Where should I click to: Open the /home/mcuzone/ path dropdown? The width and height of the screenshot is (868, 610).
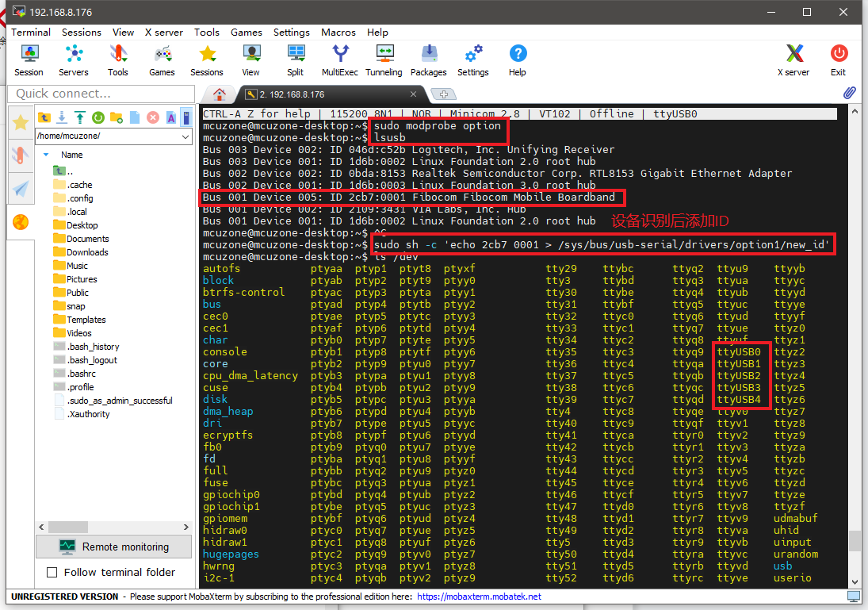point(185,136)
